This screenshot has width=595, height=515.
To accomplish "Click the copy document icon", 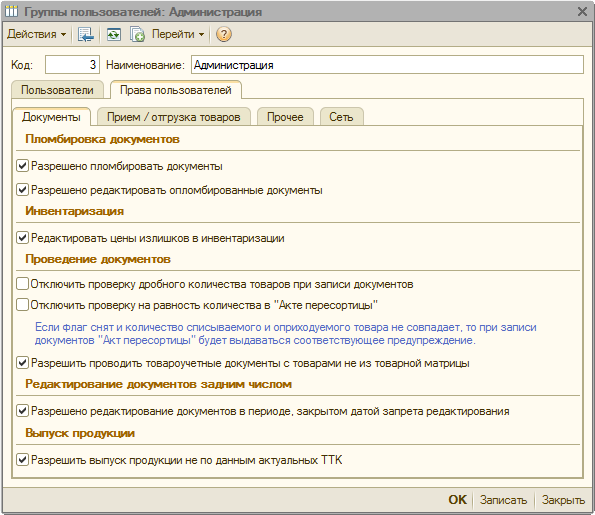I will (137, 35).
